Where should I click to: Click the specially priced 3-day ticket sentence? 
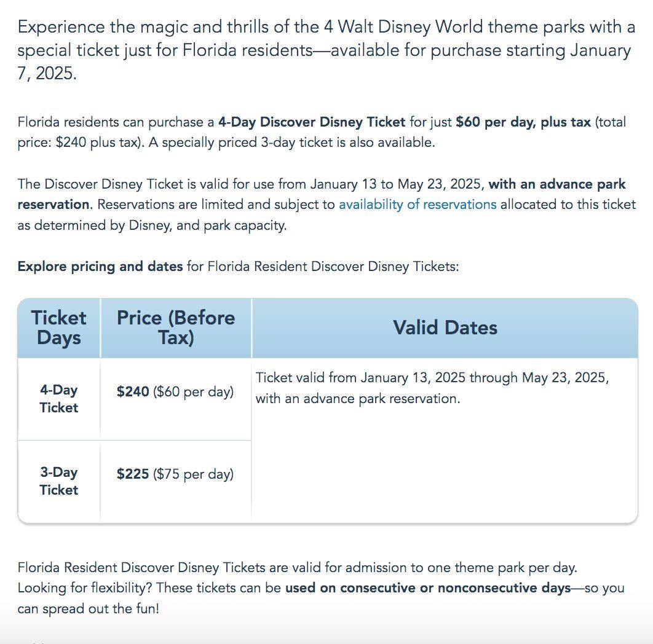pyautogui.click(x=292, y=143)
